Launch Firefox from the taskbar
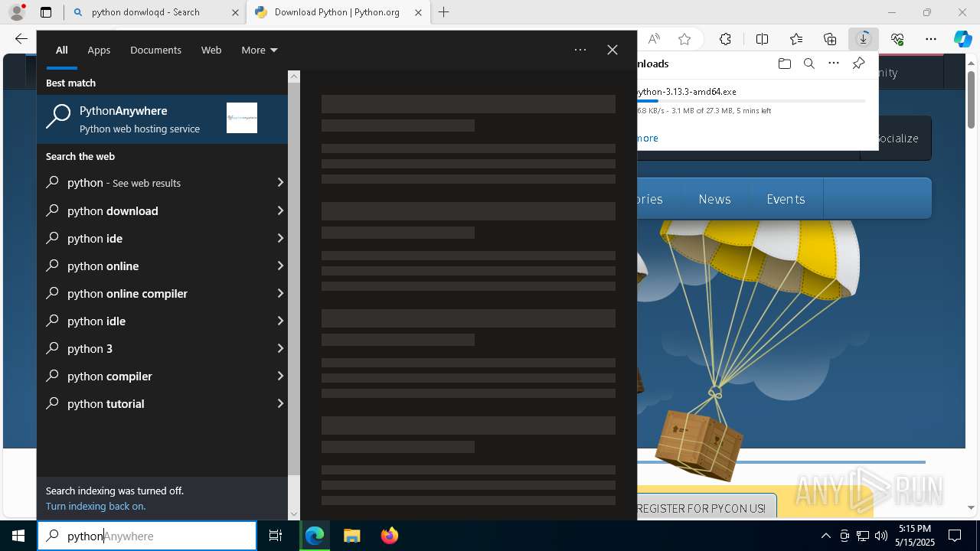Screen dimensions: 980x551 390,536
